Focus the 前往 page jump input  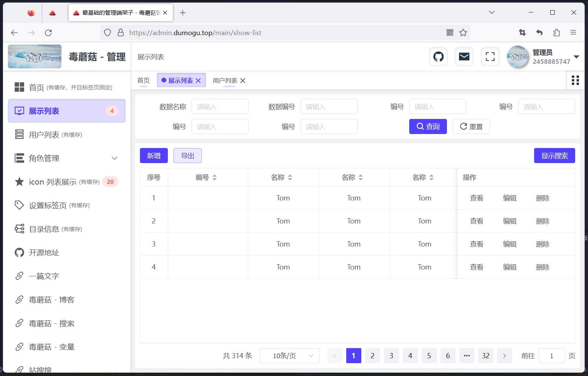click(x=551, y=356)
